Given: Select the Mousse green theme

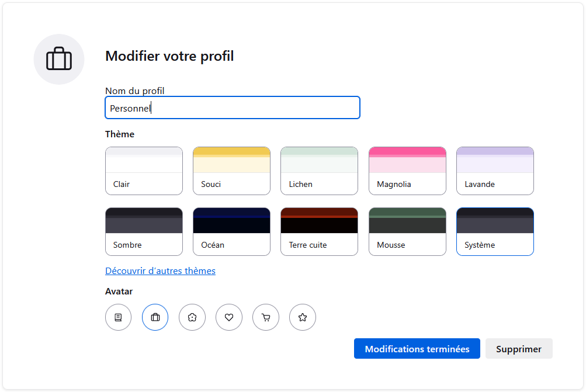Looking at the screenshot, I should tap(407, 231).
